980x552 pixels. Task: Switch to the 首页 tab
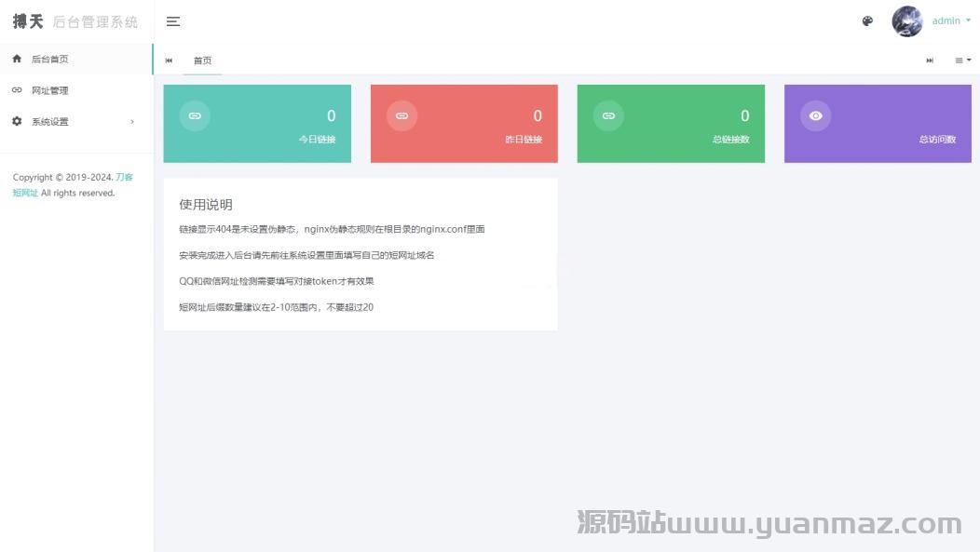point(202,61)
